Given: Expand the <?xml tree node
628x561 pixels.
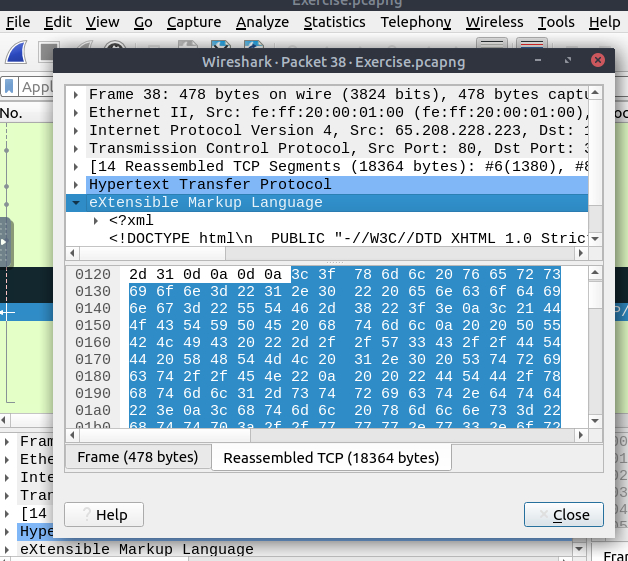Looking at the screenshot, I should point(96,221).
